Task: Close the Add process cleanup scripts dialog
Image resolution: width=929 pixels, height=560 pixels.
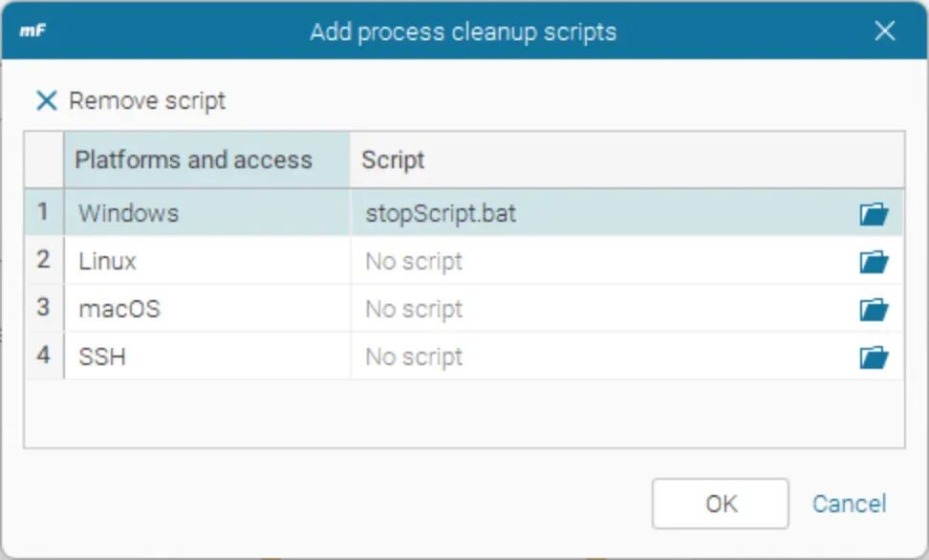Action: 885,31
